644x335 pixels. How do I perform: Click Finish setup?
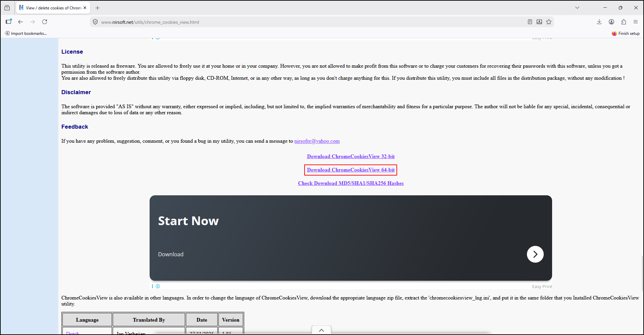pyautogui.click(x=626, y=33)
